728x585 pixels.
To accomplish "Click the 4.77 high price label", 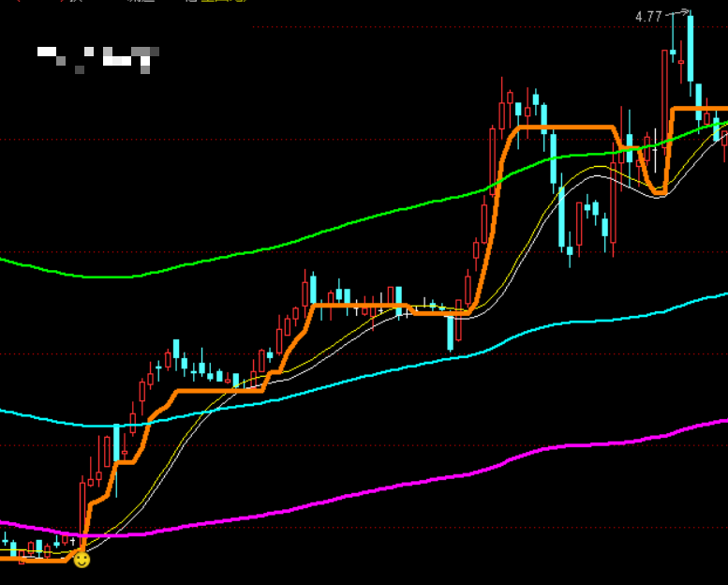I will (648, 16).
